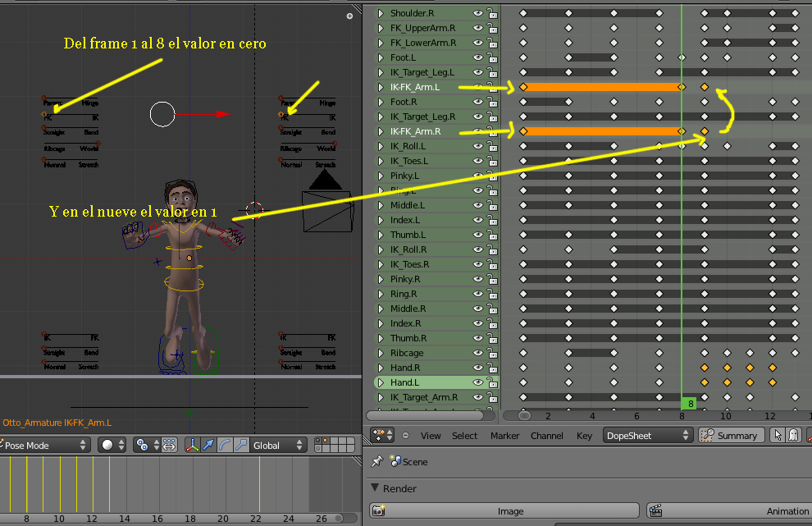Screen dimensions: 812x526
Task: Toggle lock on the Thumb.R channel
Action: pos(491,338)
